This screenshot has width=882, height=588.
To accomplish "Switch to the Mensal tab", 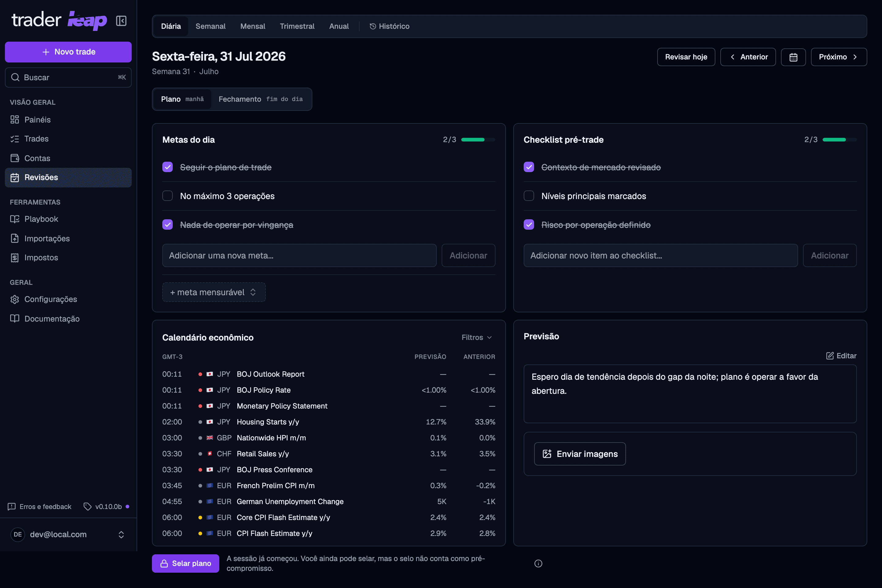I will [253, 26].
